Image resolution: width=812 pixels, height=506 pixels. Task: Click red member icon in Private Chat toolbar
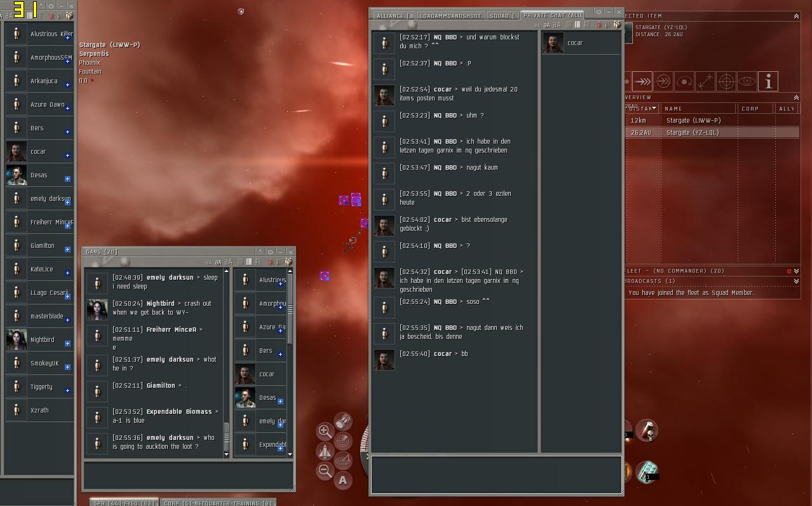click(599, 25)
